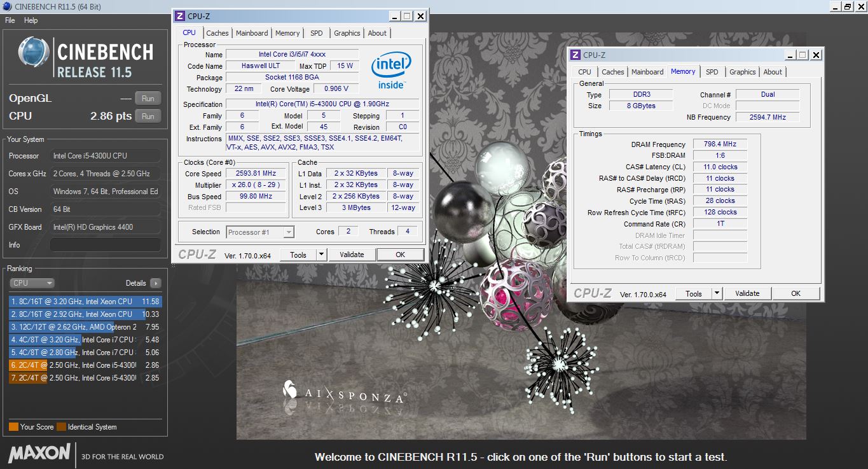868x469 pixels.
Task: Click the DRAM Frequency value 798.4 MHz
Action: point(719,144)
